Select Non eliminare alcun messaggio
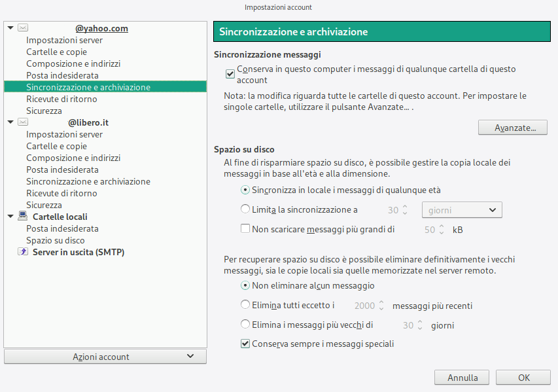 [245, 285]
